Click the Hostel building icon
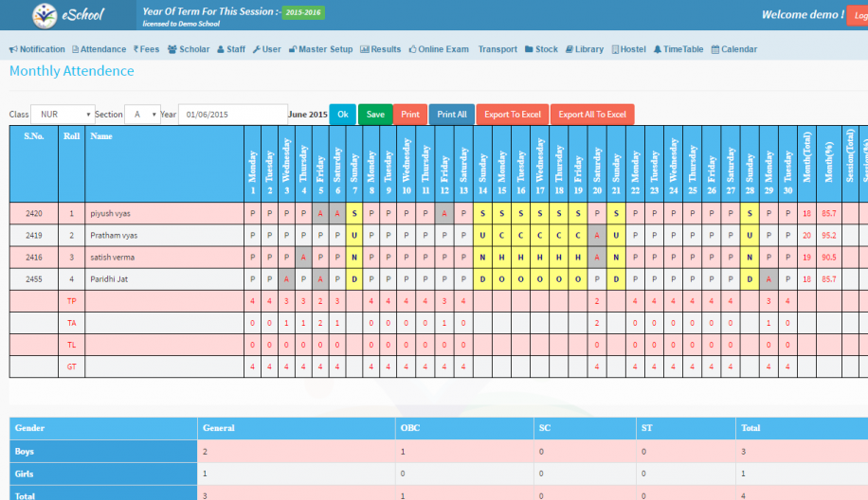 coord(615,49)
